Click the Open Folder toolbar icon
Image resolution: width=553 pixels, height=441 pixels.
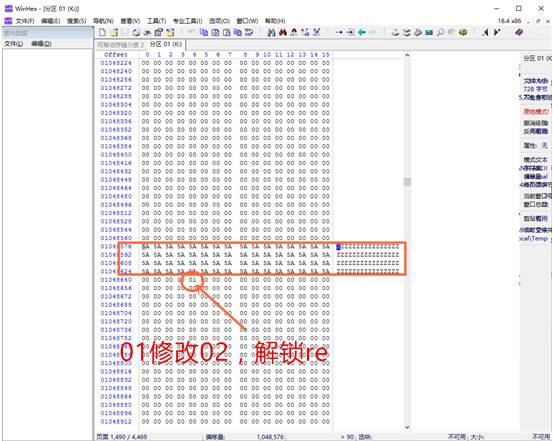pyautogui.click(x=170, y=32)
